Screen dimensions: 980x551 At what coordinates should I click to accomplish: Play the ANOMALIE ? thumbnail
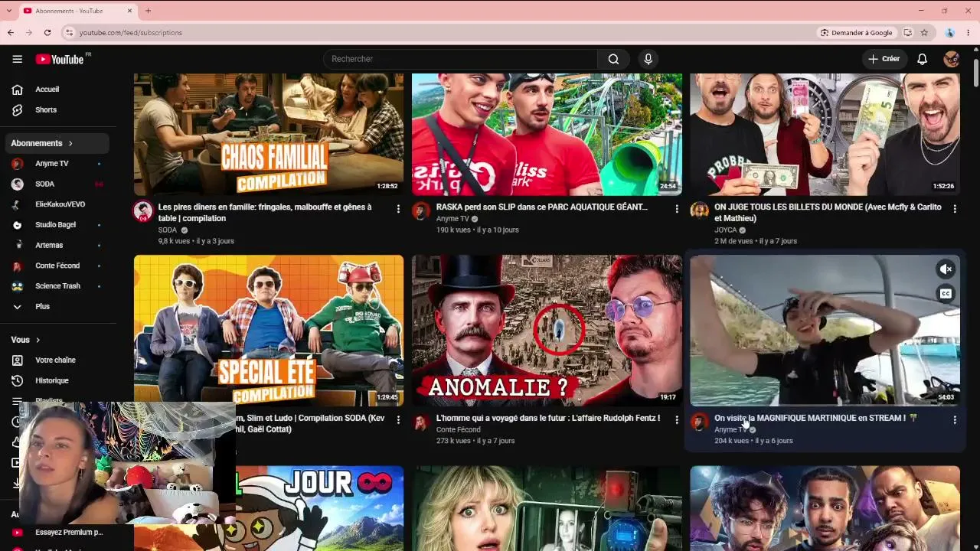pos(547,331)
